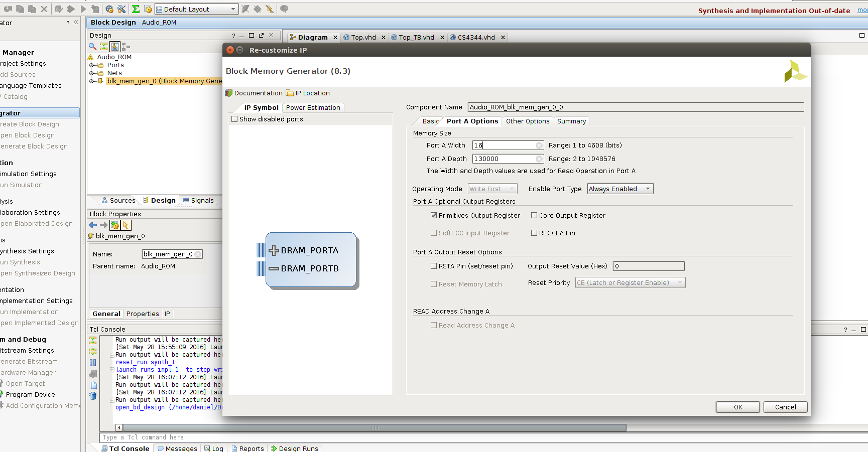Collapse the Flow Navigator with double chevron
Viewport: 868px width, 452px height.
coord(76,23)
